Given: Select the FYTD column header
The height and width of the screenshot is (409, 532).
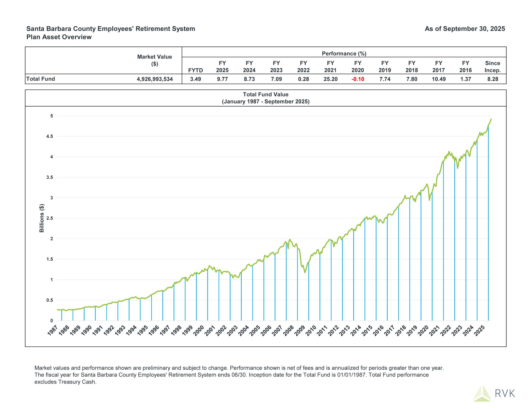Looking at the screenshot, I should [x=196, y=70].
